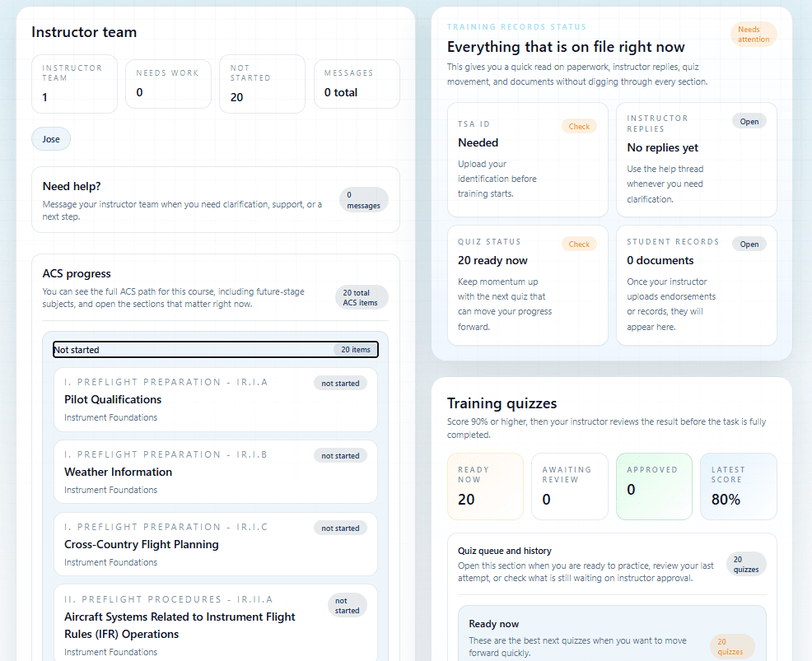Viewport: 812px width, 661px height.
Task: Click the 20 total ACS items badge
Action: point(362,298)
